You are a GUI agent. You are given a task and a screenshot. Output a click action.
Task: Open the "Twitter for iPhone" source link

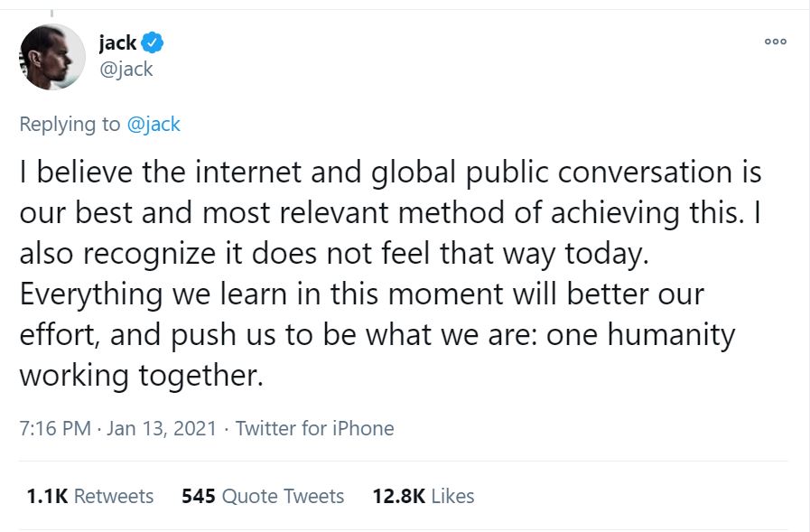pyautogui.click(x=314, y=428)
